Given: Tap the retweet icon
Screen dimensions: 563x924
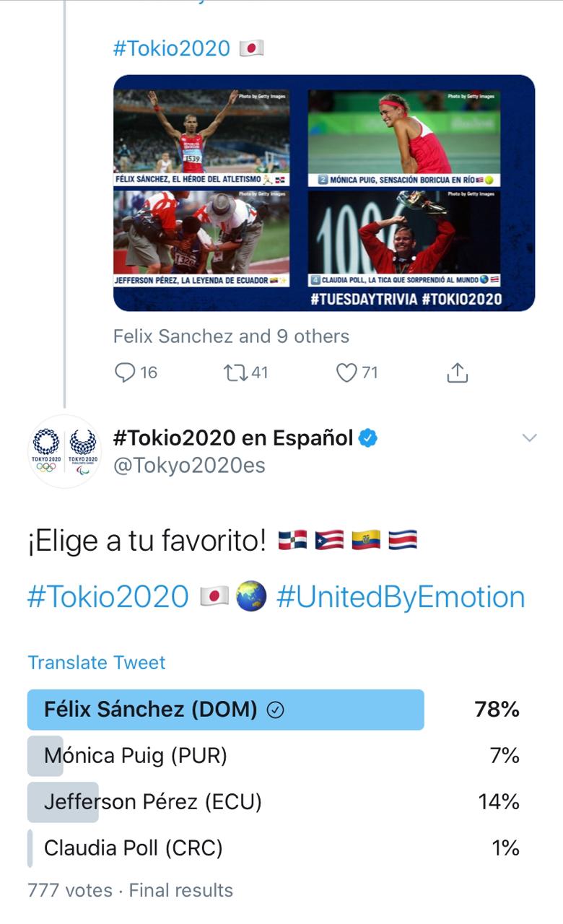Looking at the screenshot, I should [235, 372].
